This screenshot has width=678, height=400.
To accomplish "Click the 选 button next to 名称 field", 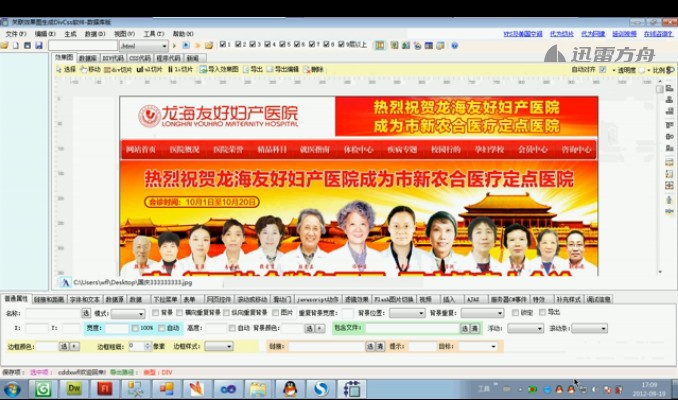I will pos(86,313).
